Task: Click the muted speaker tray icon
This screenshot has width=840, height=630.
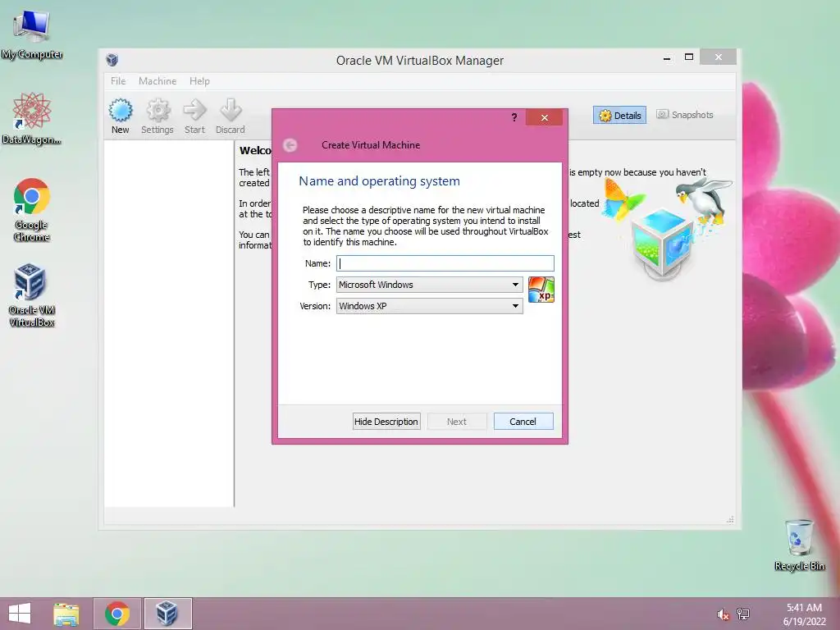Action: [724, 614]
